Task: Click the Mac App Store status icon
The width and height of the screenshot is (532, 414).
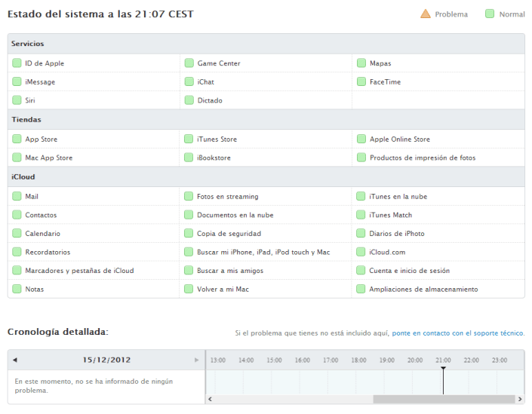Action: tap(17, 158)
